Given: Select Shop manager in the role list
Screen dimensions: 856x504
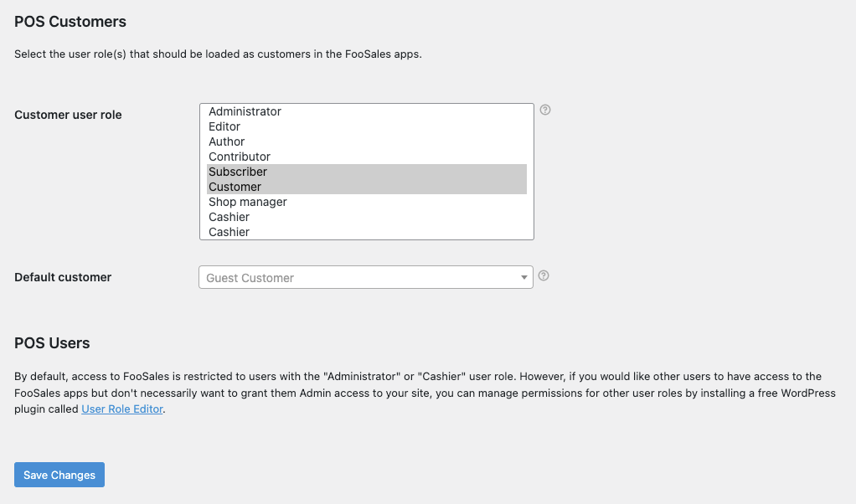Looking at the screenshot, I should pos(248,202).
